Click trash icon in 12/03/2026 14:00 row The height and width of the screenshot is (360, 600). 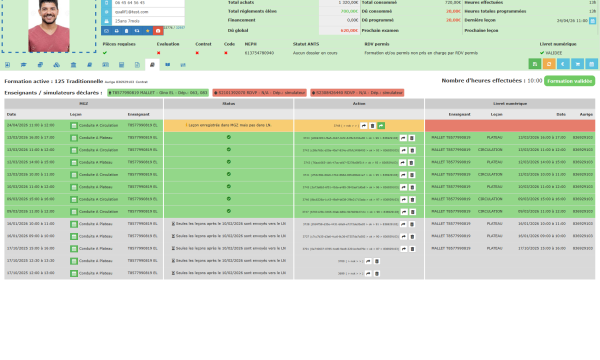click(411, 163)
